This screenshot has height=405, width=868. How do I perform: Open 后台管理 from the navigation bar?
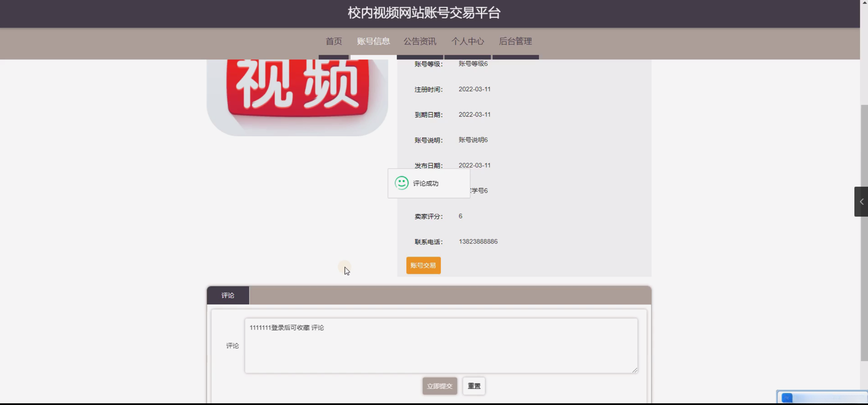coord(515,41)
